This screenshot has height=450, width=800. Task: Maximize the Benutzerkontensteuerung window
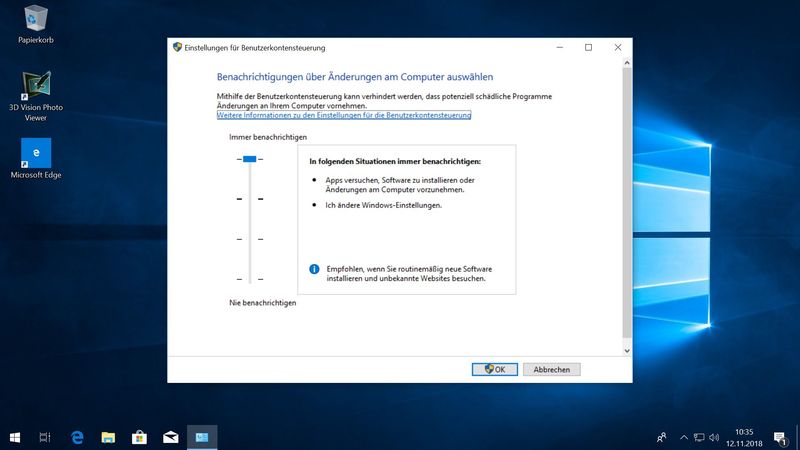[588, 47]
